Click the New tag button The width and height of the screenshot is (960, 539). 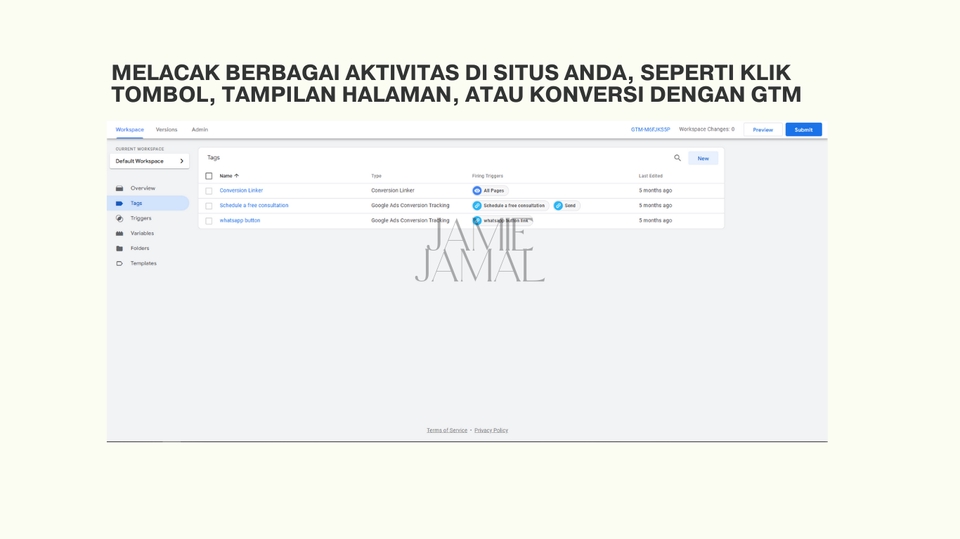pyautogui.click(x=703, y=158)
